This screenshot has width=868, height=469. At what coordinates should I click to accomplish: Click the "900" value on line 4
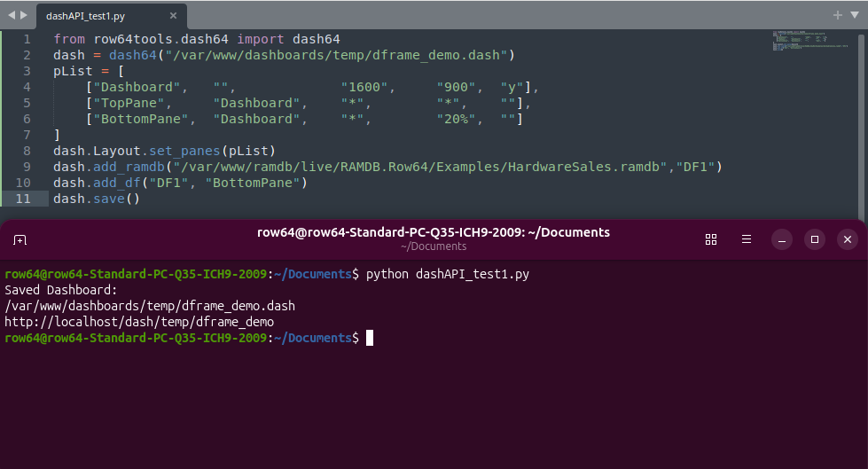[x=456, y=88]
